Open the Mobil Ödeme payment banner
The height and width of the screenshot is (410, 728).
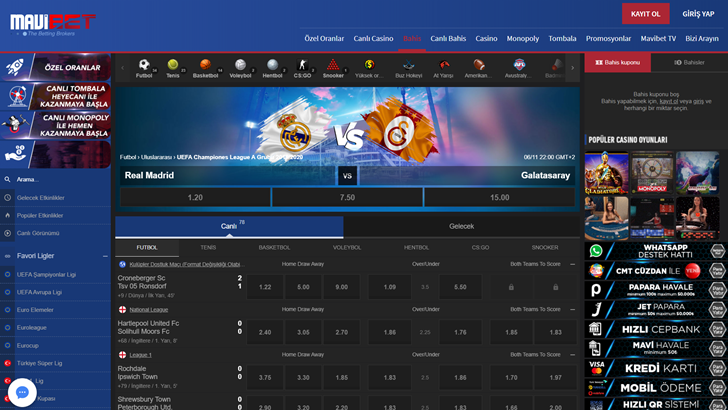pos(656,388)
